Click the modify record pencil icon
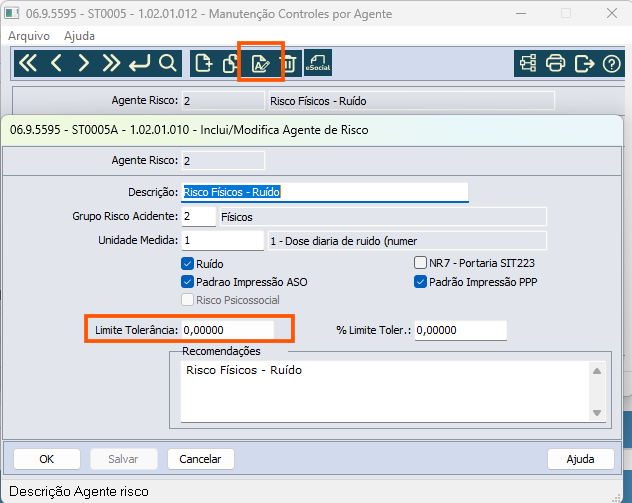The image size is (632, 503). 260,64
